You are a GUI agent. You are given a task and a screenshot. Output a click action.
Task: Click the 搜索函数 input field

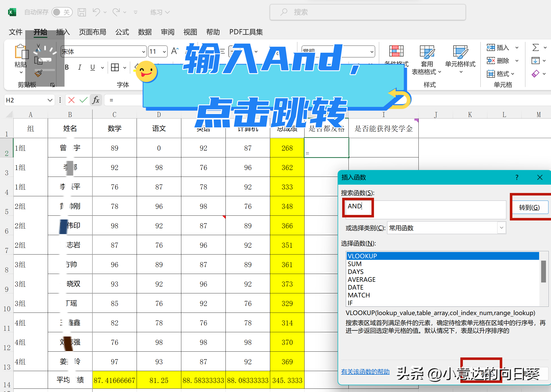pos(425,210)
